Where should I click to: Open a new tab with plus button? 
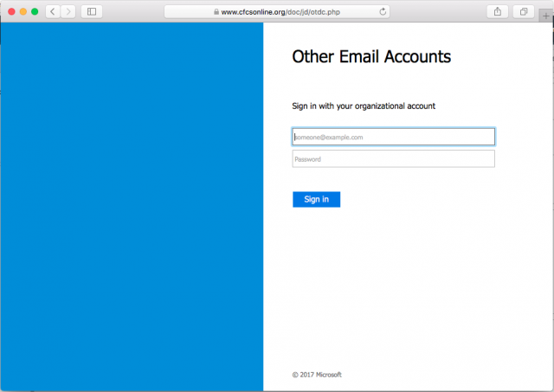(x=546, y=16)
